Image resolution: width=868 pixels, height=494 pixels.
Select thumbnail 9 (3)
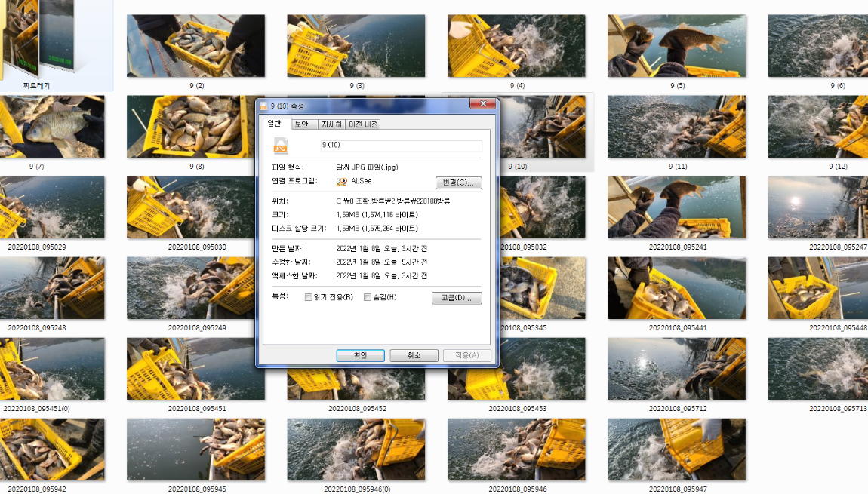pyautogui.click(x=356, y=46)
